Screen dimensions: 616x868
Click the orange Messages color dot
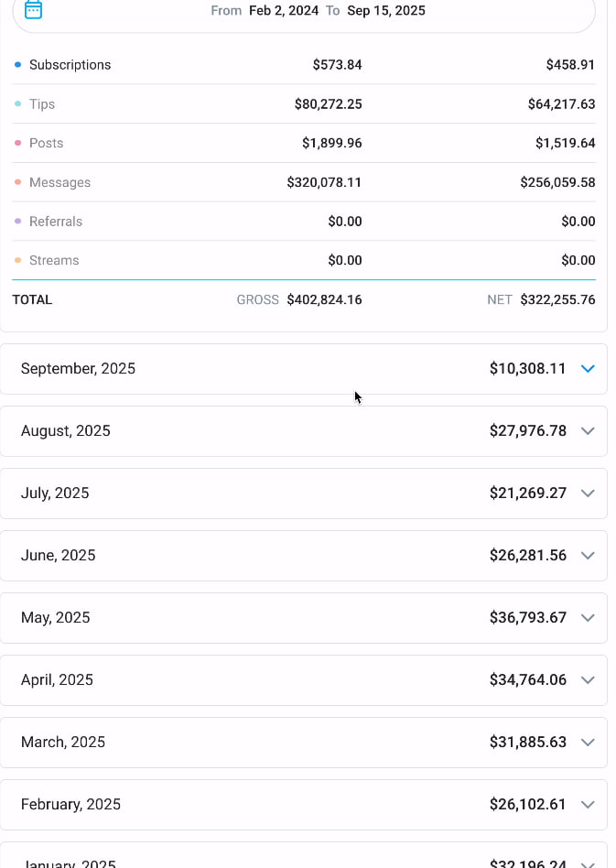point(17,183)
